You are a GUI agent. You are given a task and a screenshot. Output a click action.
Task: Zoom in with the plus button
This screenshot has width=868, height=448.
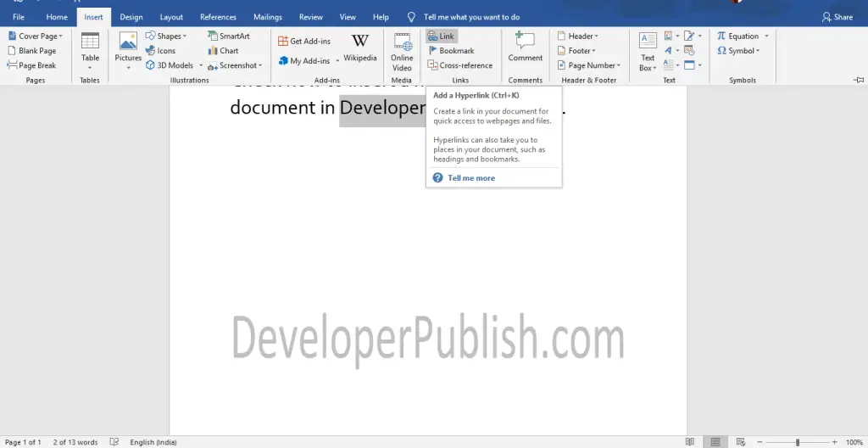pyautogui.click(x=834, y=442)
